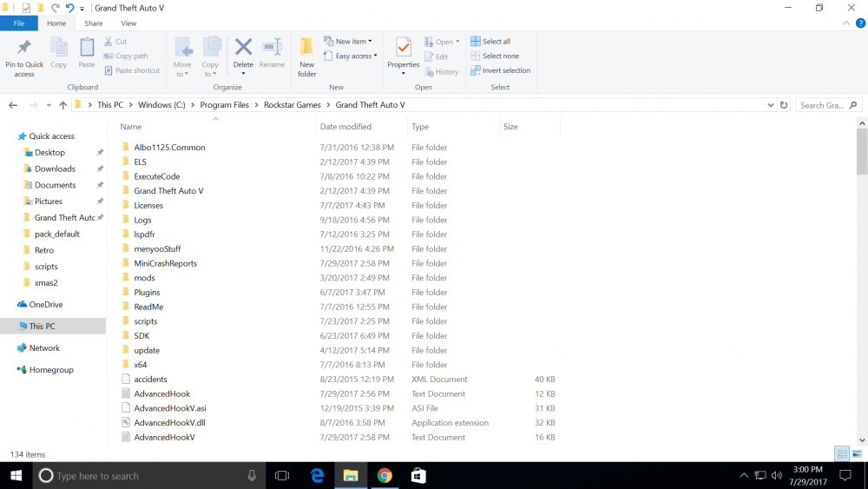This screenshot has width=868, height=489.
Task: Click Paste shortcut in the ribbon
Action: tap(132, 70)
